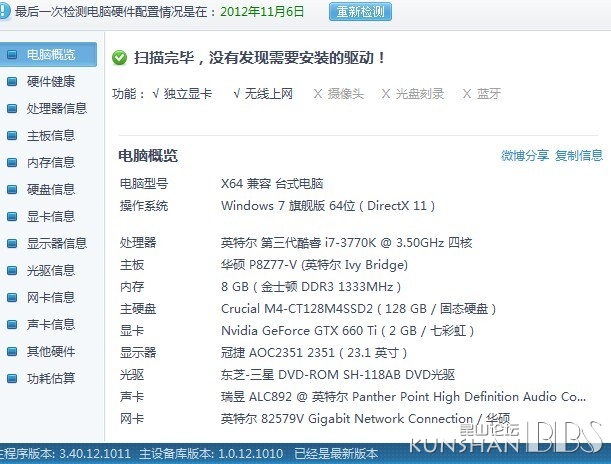
Task: Click the blue icon beside 其他硬件
Action: tap(12, 351)
